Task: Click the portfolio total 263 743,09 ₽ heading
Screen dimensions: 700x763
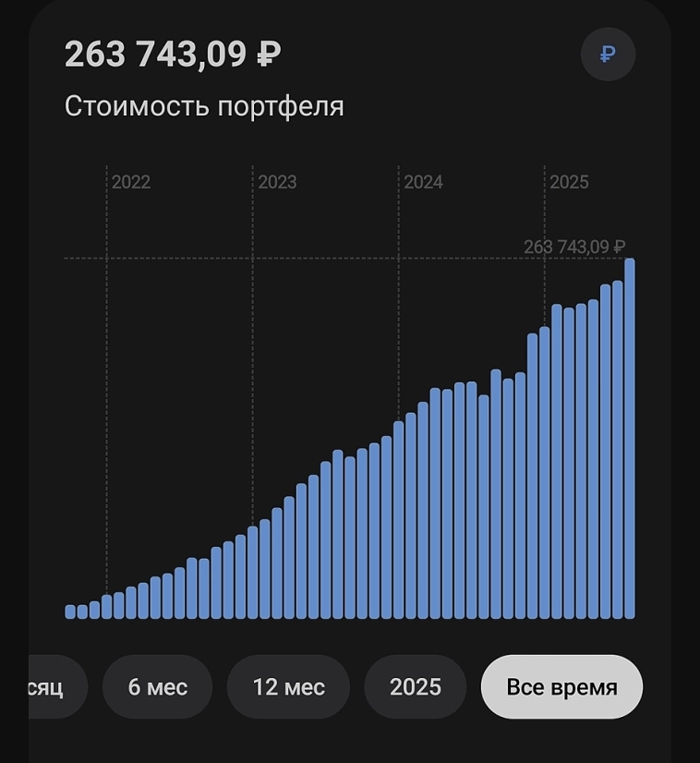Action: 173,54
